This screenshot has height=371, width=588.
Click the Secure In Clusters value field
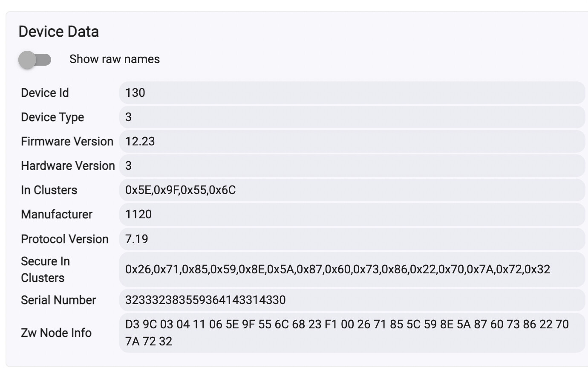click(352, 269)
